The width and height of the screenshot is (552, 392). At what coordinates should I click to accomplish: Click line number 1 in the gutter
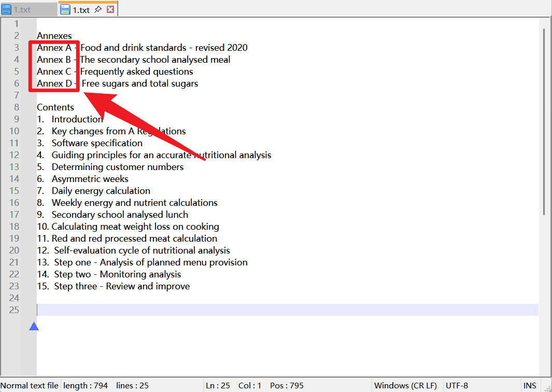tap(16, 24)
